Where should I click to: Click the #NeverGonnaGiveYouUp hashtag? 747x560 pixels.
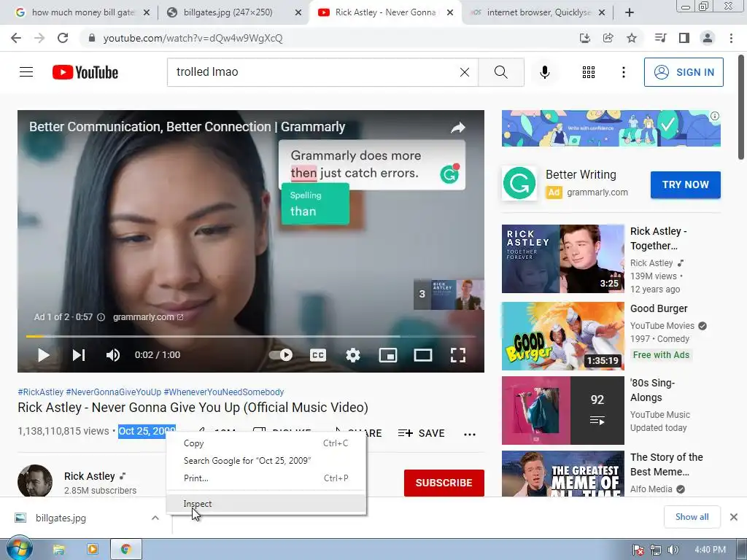pyautogui.click(x=113, y=392)
